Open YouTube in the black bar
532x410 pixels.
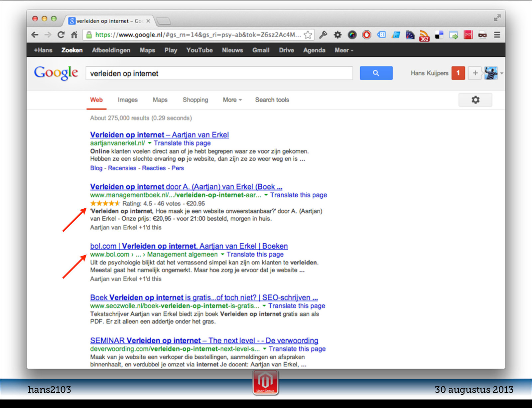199,50
